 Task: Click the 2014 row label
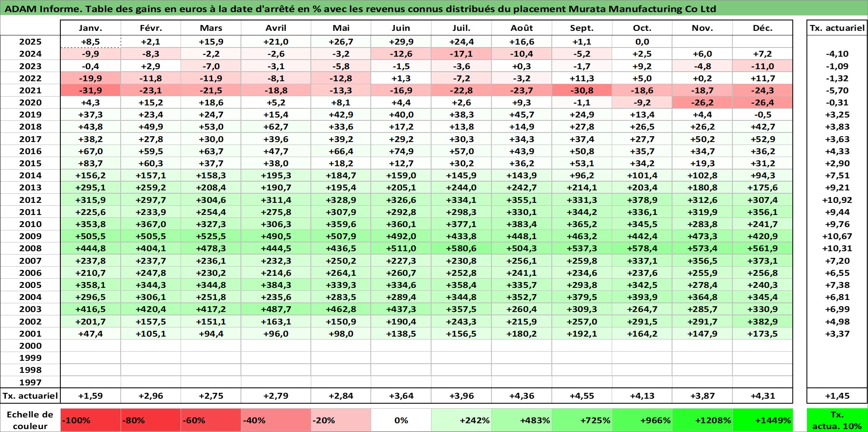(30, 175)
